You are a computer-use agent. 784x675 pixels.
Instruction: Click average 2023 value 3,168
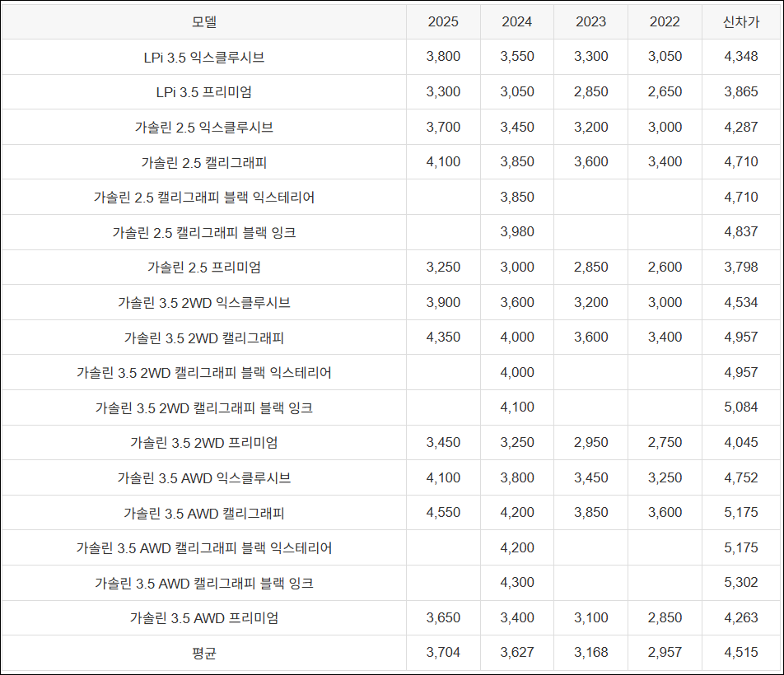591,652
